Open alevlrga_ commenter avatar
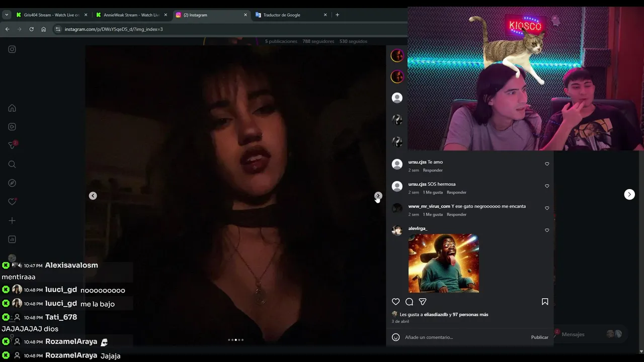Viewport: 644px width, 362px height. click(x=397, y=230)
